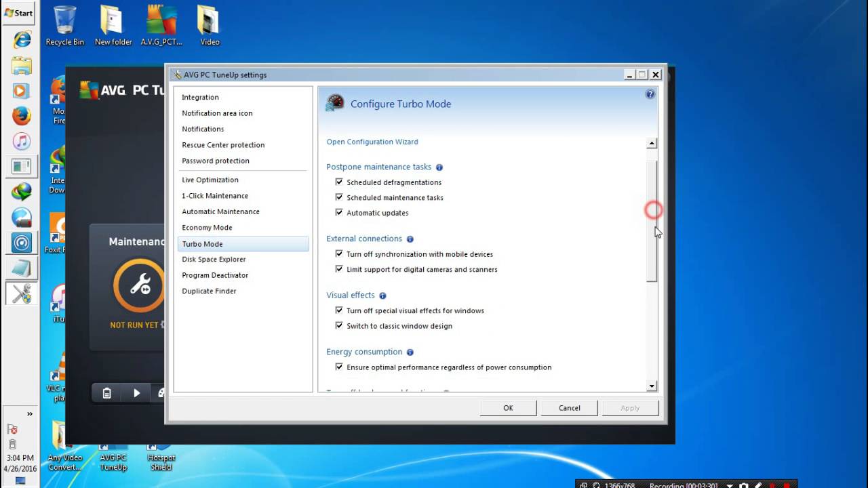Select Notification area icon settings
Screen dimensions: 868x488
click(217, 113)
